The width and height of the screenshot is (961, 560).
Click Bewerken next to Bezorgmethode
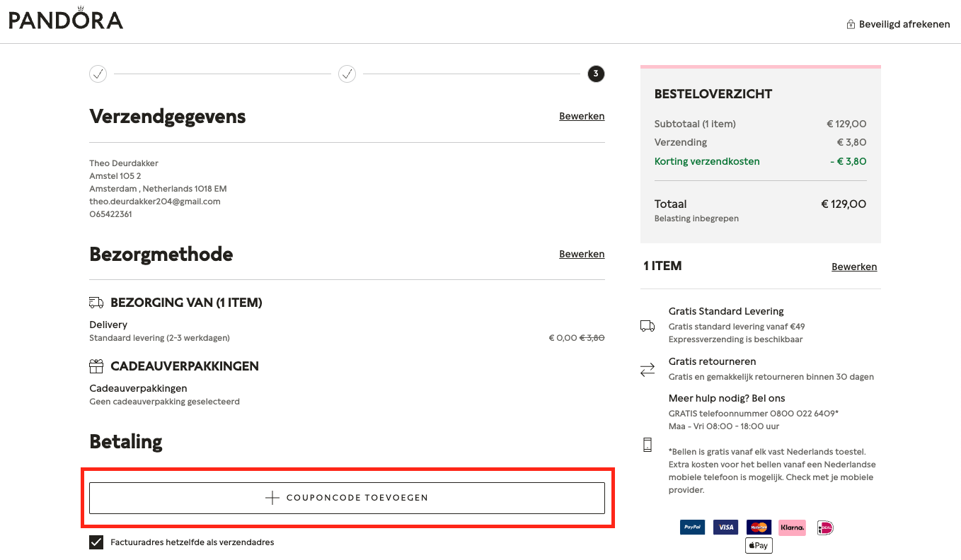(582, 254)
